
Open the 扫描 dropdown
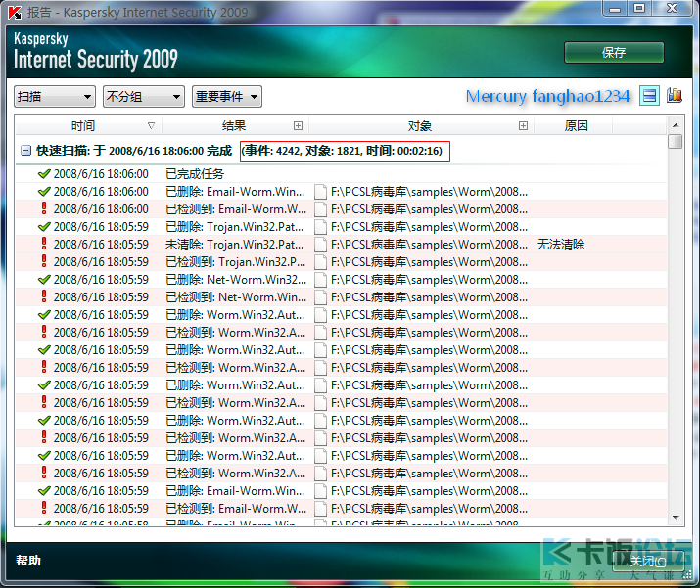pos(55,96)
